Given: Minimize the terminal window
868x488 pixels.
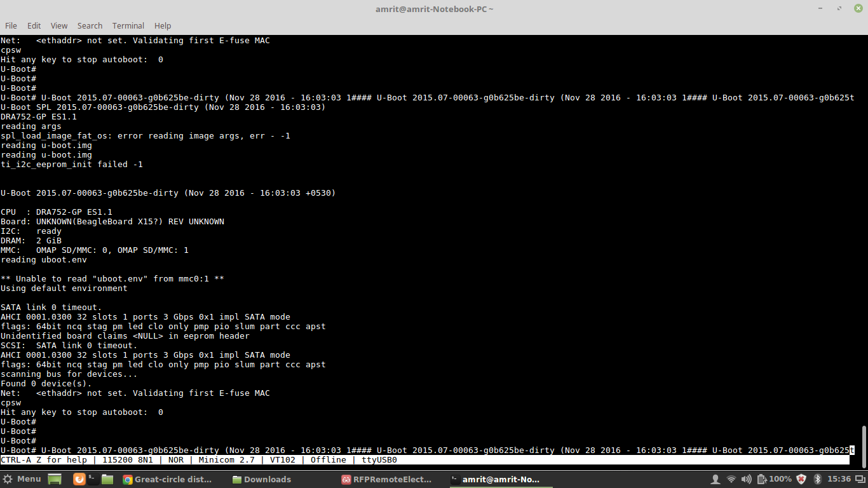Looking at the screenshot, I should coord(822,8).
